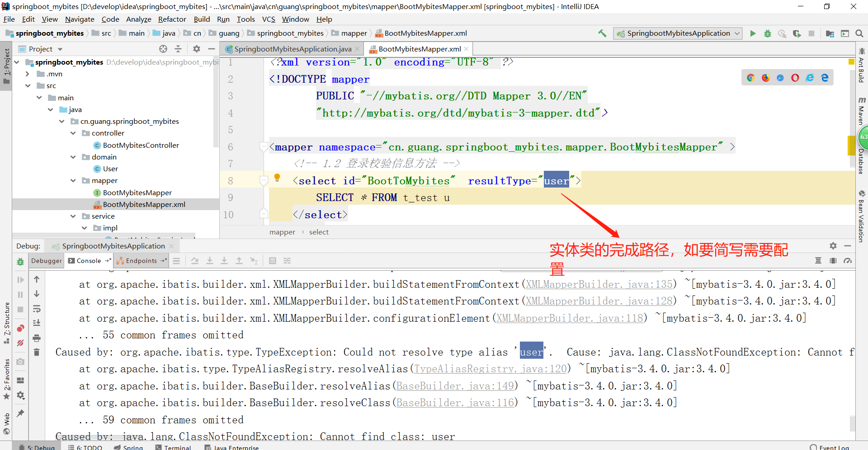Open the Refactor menu
The height and width of the screenshot is (450, 868).
(172, 19)
